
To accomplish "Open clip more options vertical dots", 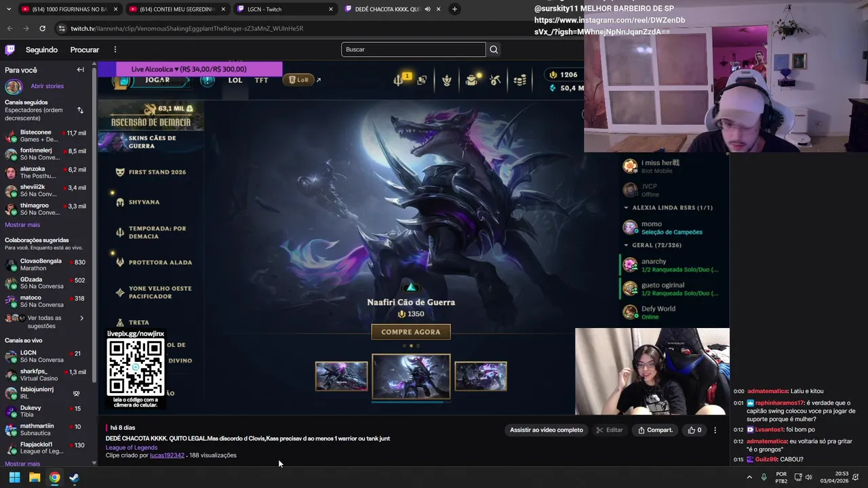I will coord(715,430).
